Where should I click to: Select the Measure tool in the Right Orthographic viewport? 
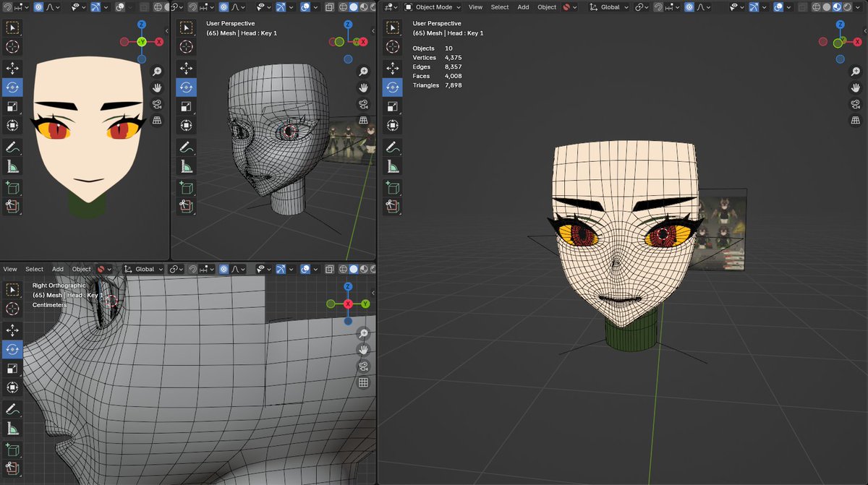click(12, 429)
